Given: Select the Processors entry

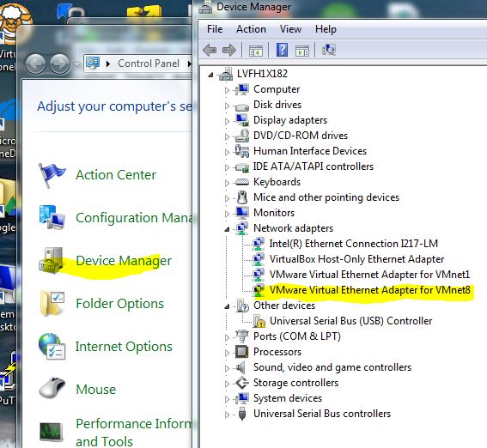Looking at the screenshot, I should pos(277,352).
